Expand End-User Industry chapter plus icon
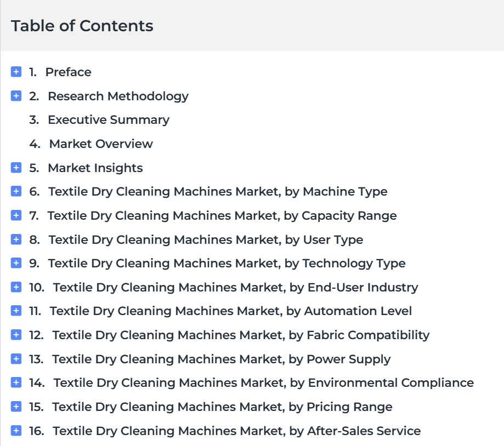The height and width of the screenshot is (446, 504). [16, 287]
